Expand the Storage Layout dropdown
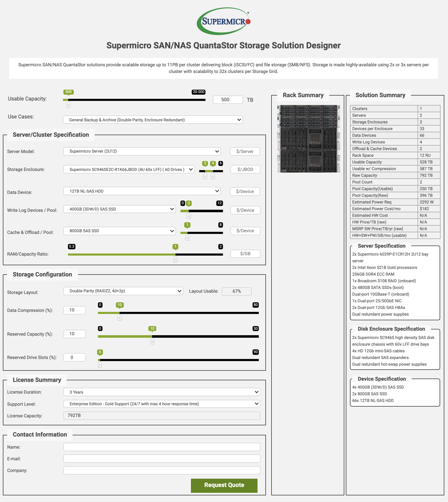The image size is (448, 502). 123,291
